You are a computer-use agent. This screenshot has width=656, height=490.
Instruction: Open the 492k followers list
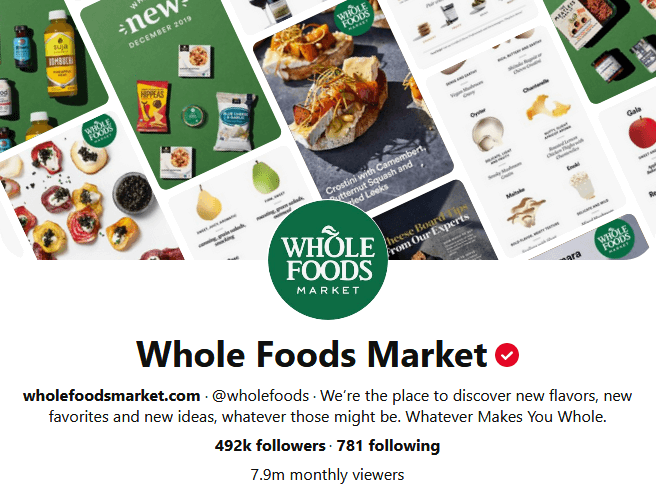coord(270,446)
